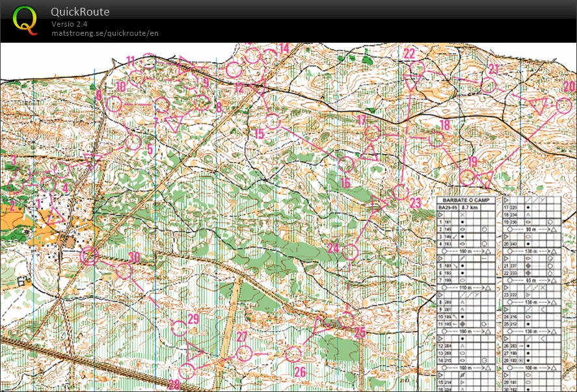Select control circle 15 on the map

273,120
